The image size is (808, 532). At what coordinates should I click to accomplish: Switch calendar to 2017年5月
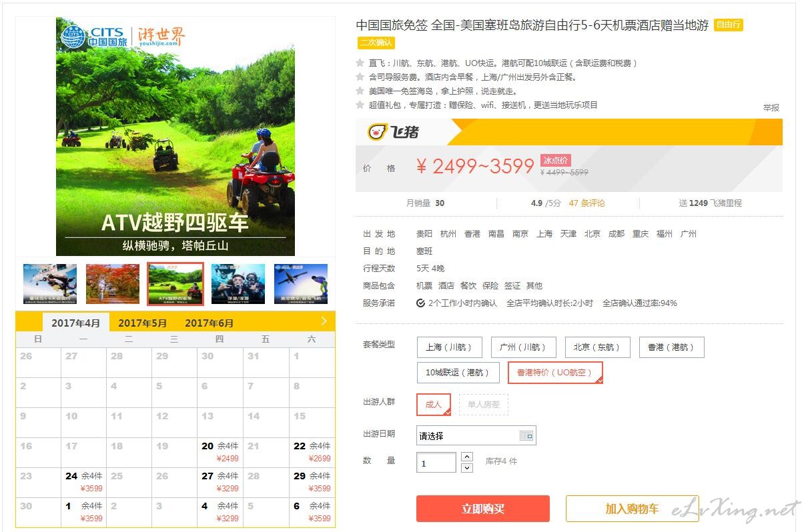pyautogui.click(x=143, y=323)
